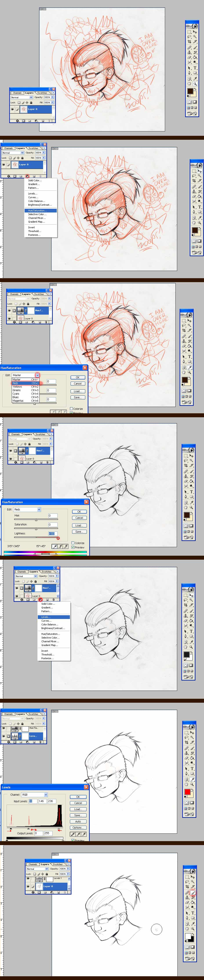This screenshot has width=204, height=980.
Task: Select the Type tool in the top toolbox
Action: click(195, 68)
